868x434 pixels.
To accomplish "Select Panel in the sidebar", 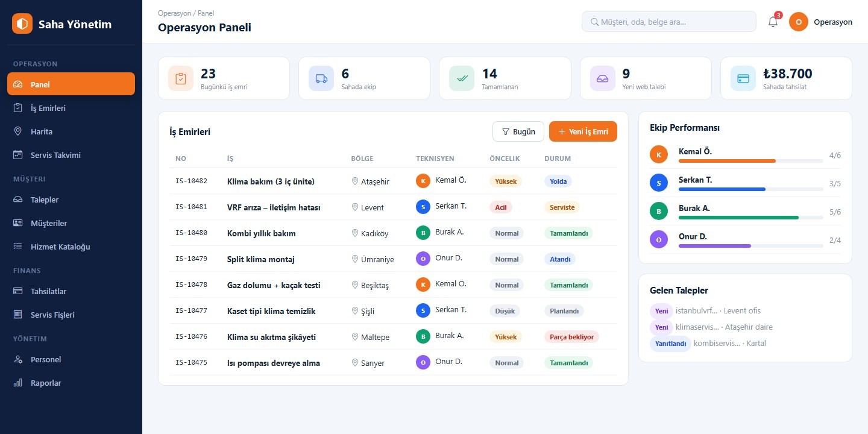I will pyautogui.click(x=71, y=84).
